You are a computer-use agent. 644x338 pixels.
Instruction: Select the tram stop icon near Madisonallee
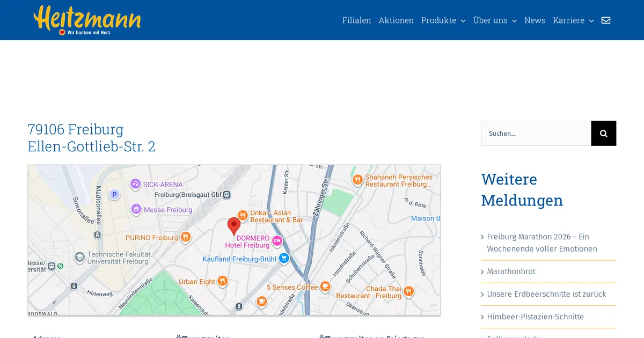tap(97, 234)
